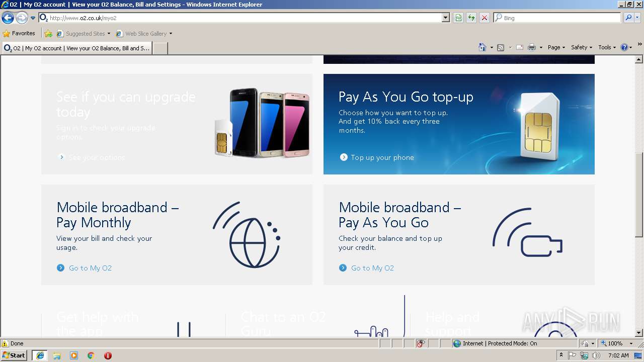
Task: Click the Samsung phones upgrade image
Action: click(x=262, y=123)
